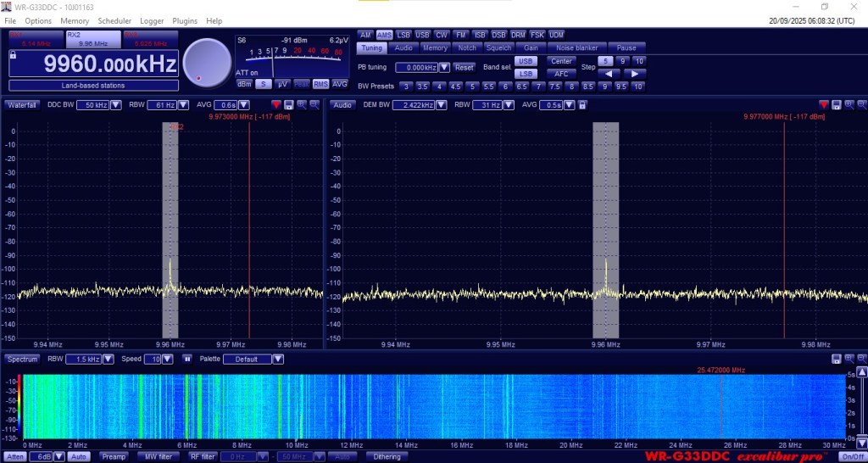Select the CW demodulation mode
This screenshot has width=868, height=463.
pyautogui.click(x=442, y=35)
